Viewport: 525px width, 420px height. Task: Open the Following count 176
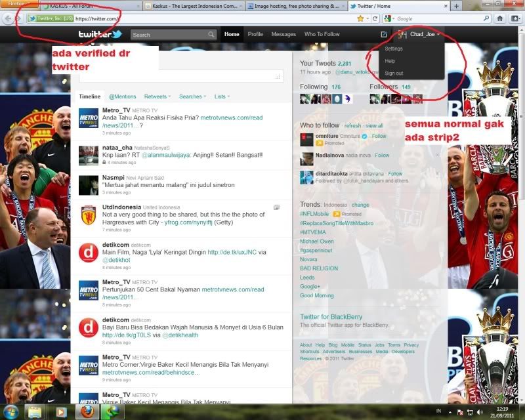coord(336,87)
